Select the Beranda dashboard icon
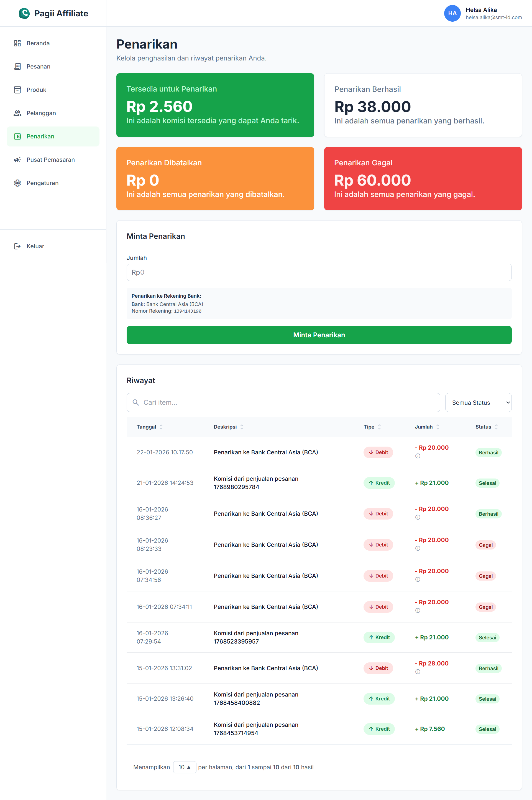 coord(18,43)
